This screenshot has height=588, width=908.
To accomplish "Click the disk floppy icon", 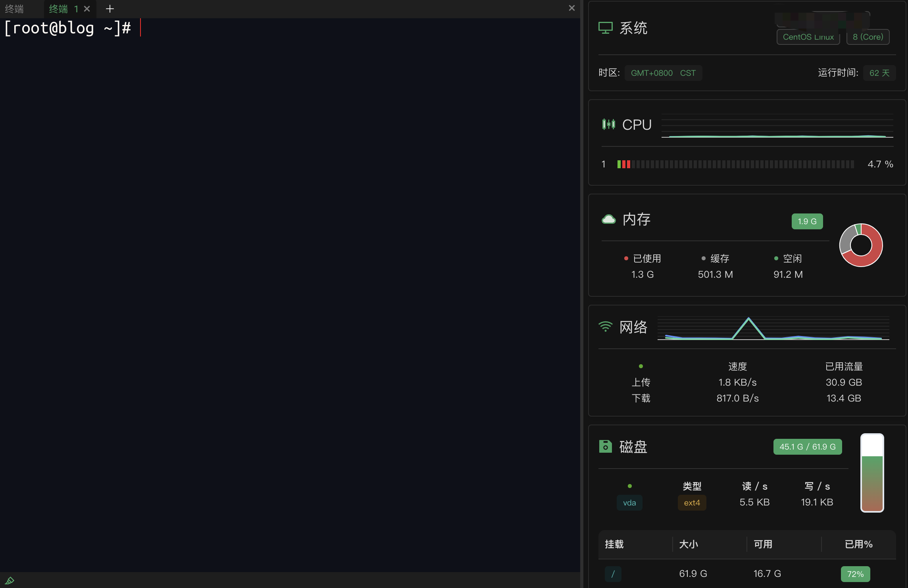I will coord(605,446).
